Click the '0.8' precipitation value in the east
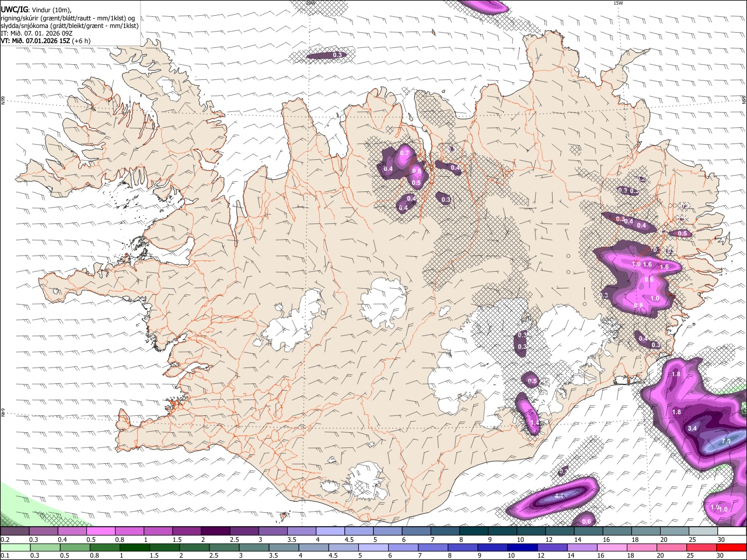The height and width of the screenshot is (560, 747). pos(638,305)
